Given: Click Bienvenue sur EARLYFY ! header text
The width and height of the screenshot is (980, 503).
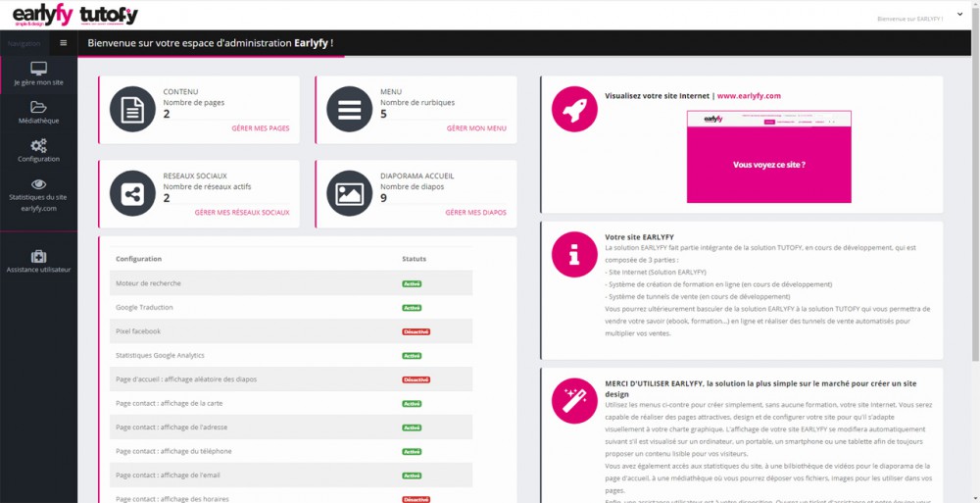Looking at the screenshot, I should 910,19.
